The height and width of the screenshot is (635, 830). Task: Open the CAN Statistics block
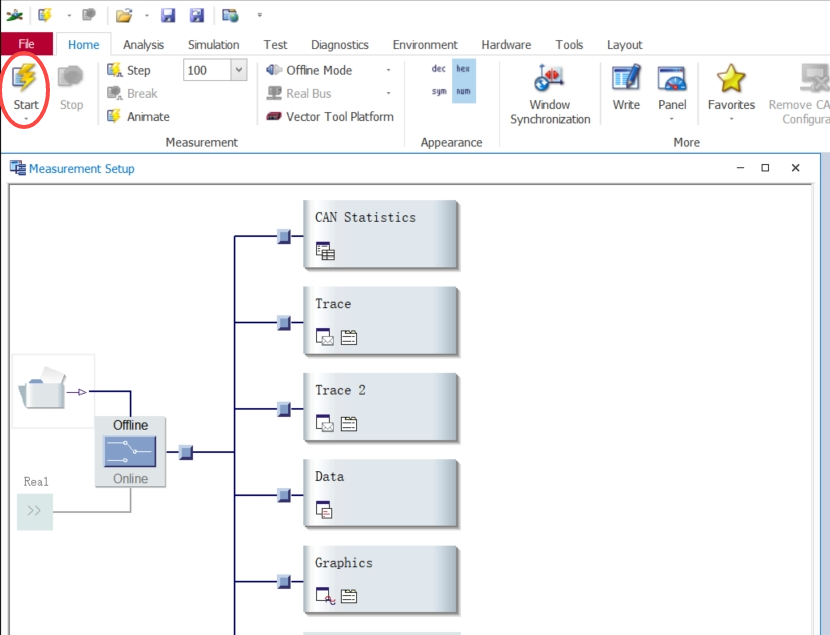coord(380,234)
